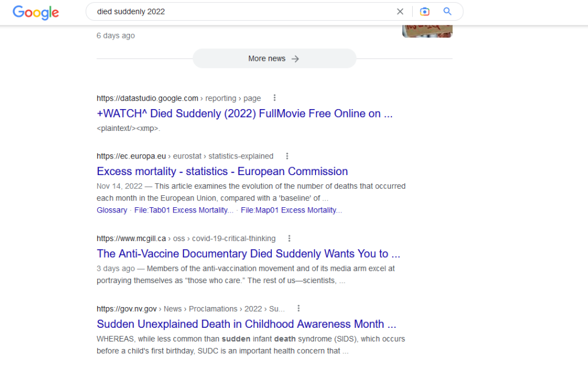The width and height of the screenshot is (588, 372).
Task: Click the Glossary sitelink
Action: pyautogui.click(x=112, y=210)
